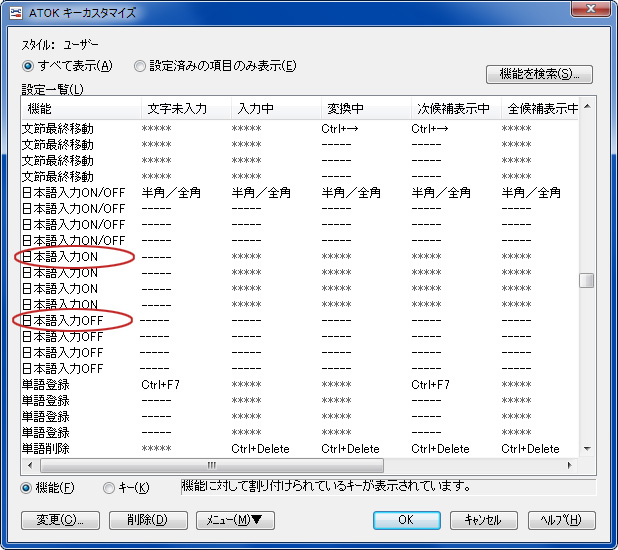This screenshot has width=618, height=550.
Task: Click the 変更(C)... button
Action: pyautogui.click(x=60, y=520)
